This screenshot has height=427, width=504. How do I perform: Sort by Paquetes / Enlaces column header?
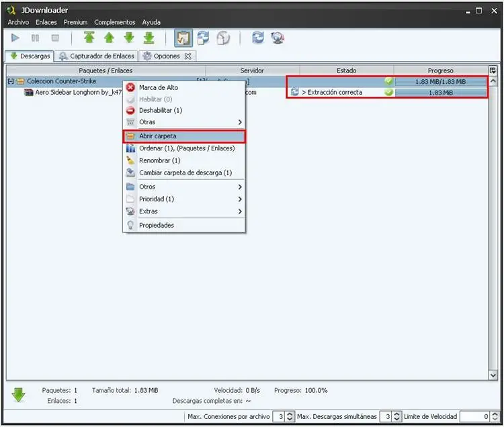click(x=106, y=70)
